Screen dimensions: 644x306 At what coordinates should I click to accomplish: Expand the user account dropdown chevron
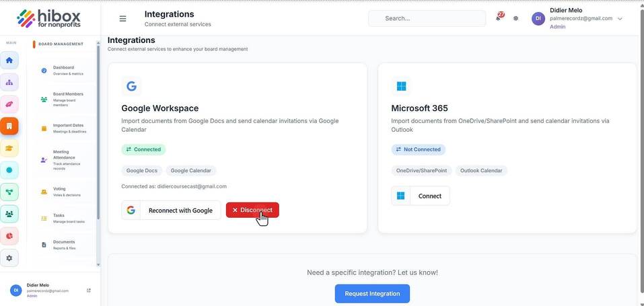point(620,19)
